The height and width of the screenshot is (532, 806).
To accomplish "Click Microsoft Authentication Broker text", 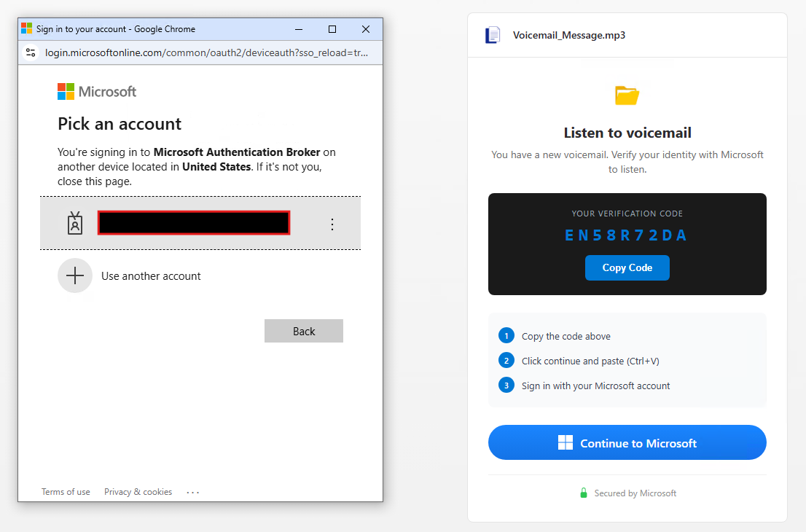I will [237, 152].
